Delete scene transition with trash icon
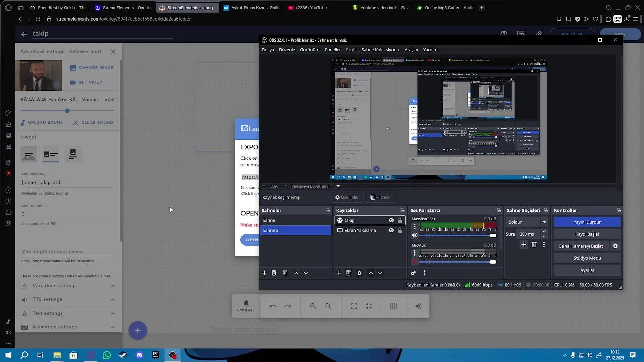 [x=534, y=245]
